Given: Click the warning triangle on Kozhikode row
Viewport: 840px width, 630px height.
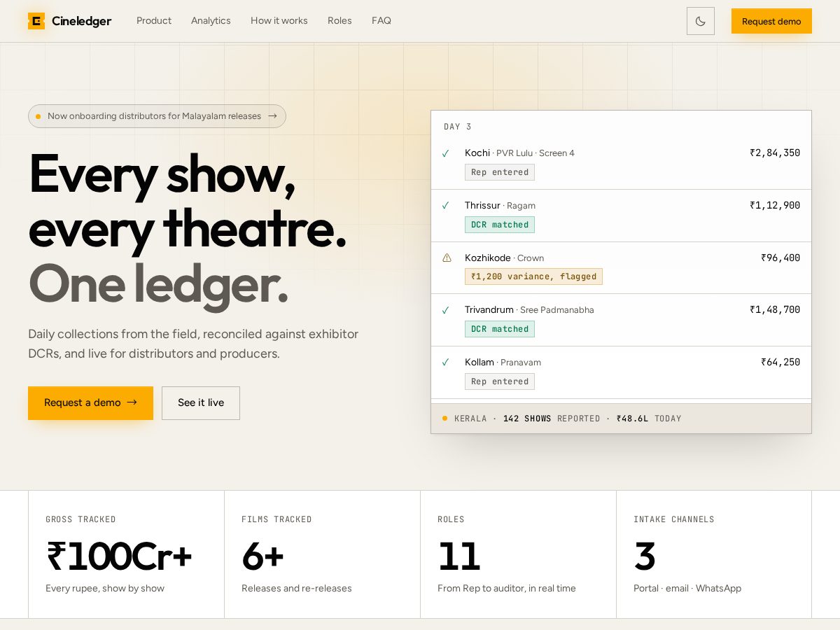Looking at the screenshot, I should (x=447, y=258).
